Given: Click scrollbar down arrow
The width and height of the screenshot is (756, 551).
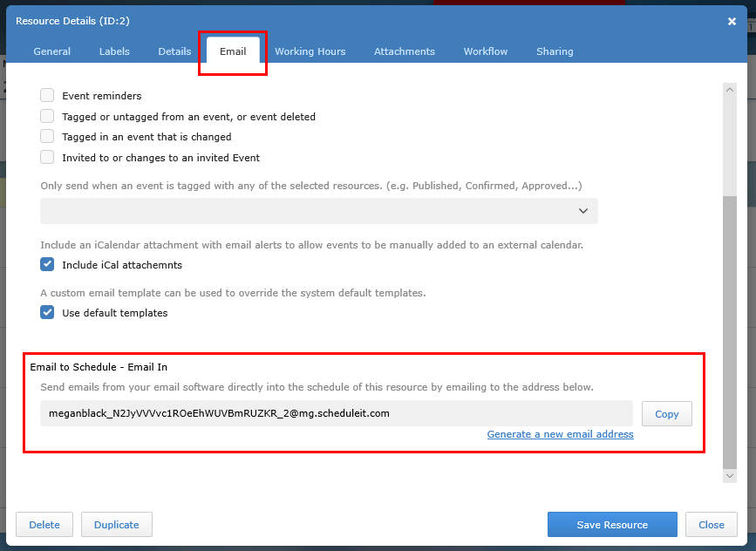Looking at the screenshot, I should click(x=730, y=476).
